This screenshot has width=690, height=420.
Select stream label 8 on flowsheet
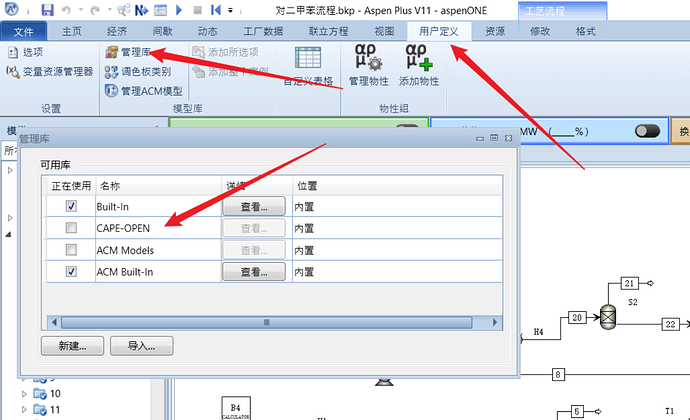(x=558, y=375)
